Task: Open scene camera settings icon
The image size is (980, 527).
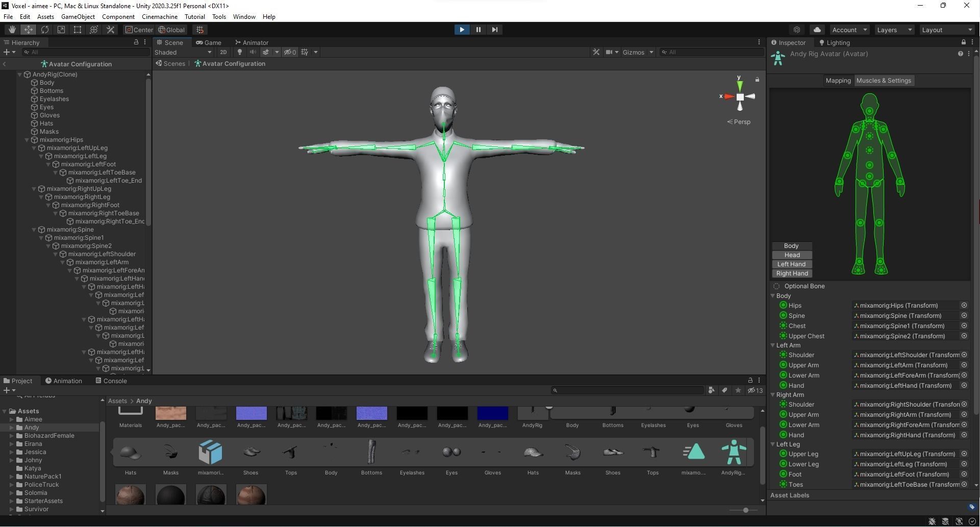Action: [x=609, y=52]
